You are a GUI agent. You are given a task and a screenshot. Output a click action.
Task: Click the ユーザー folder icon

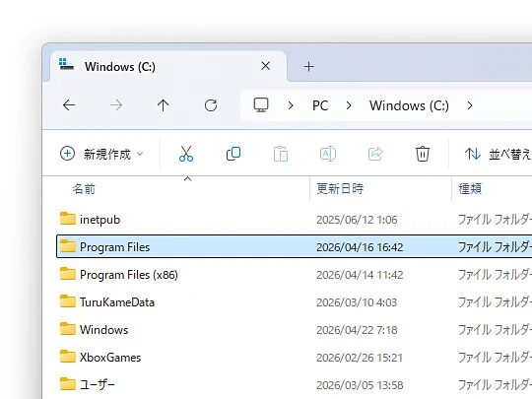68,384
